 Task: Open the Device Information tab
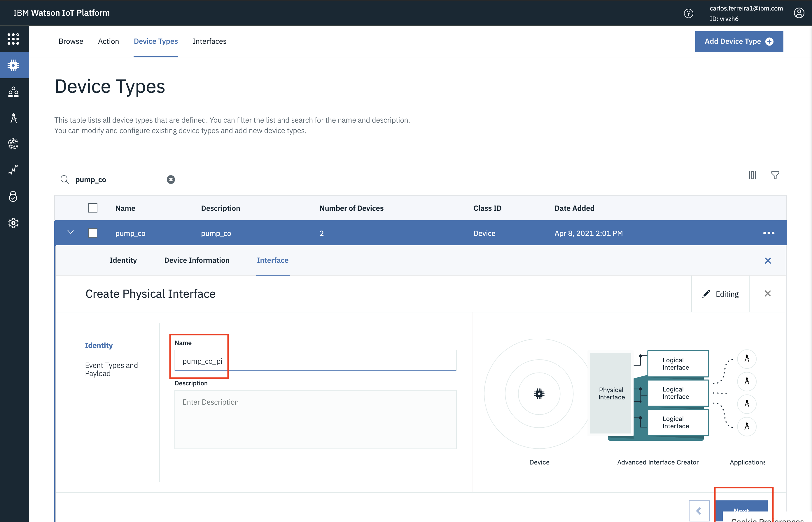197,260
